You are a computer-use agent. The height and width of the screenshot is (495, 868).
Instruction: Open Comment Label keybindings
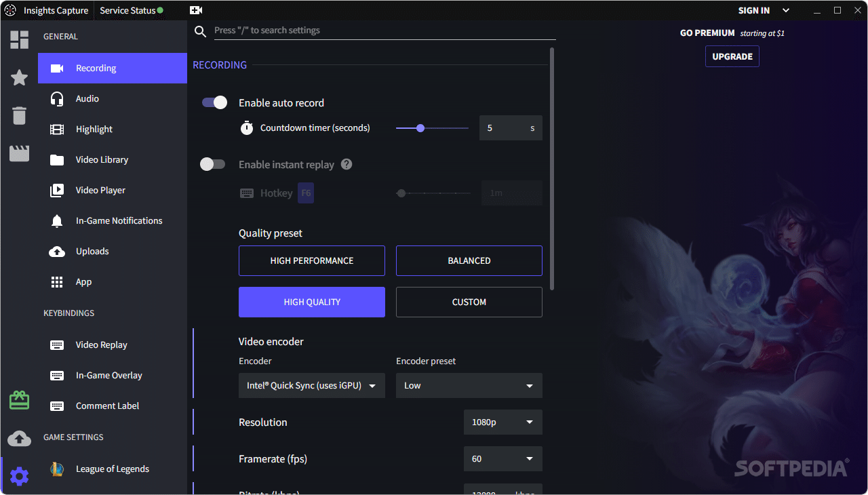(113, 405)
